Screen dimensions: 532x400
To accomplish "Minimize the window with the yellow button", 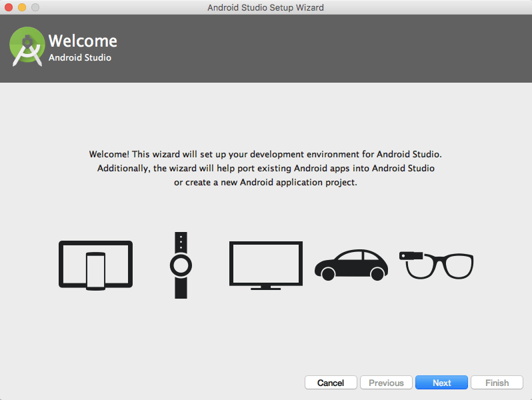I will click(x=22, y=7).
